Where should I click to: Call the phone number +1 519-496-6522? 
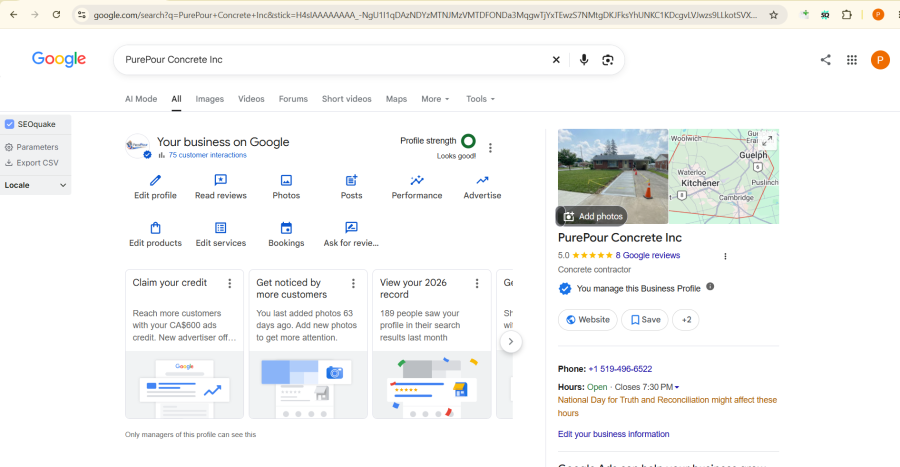tap(620, 369)
